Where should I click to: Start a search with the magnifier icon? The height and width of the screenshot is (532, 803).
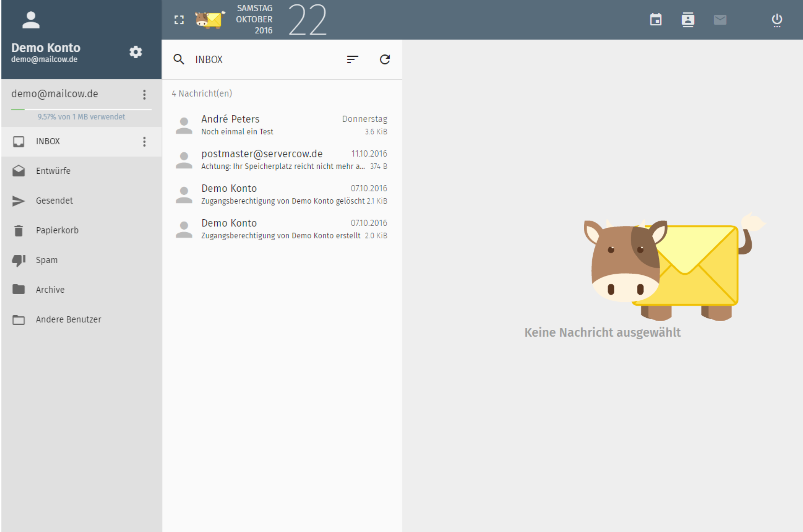[179, 59]
